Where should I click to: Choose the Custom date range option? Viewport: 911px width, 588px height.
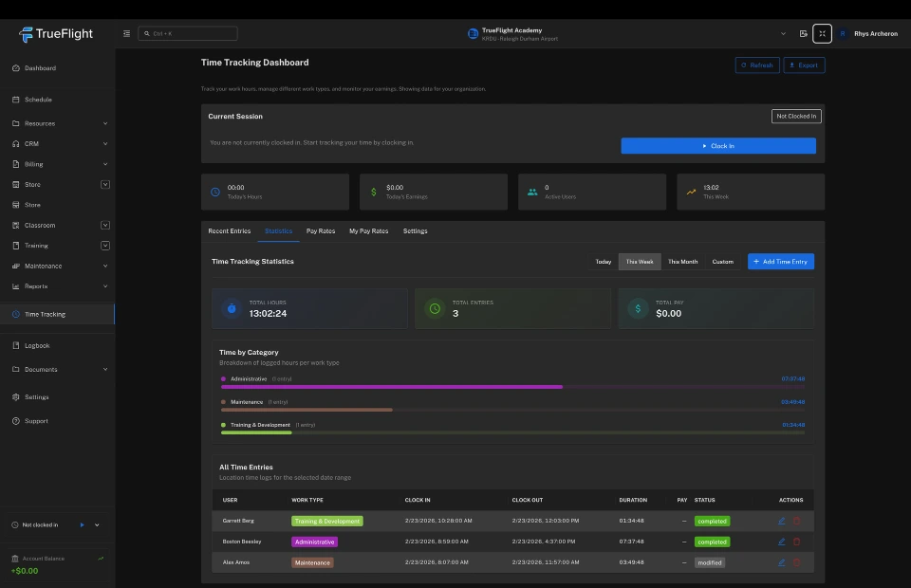click(x=723, y=262)
